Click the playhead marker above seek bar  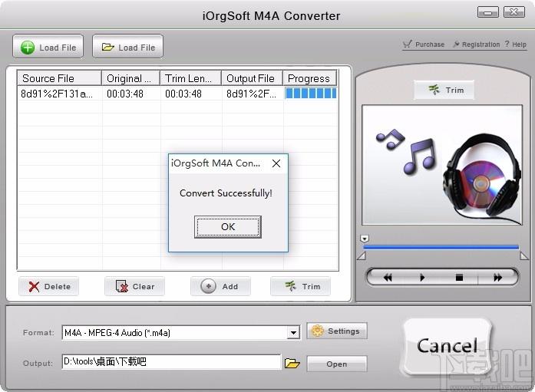click(x=365, y=239)
